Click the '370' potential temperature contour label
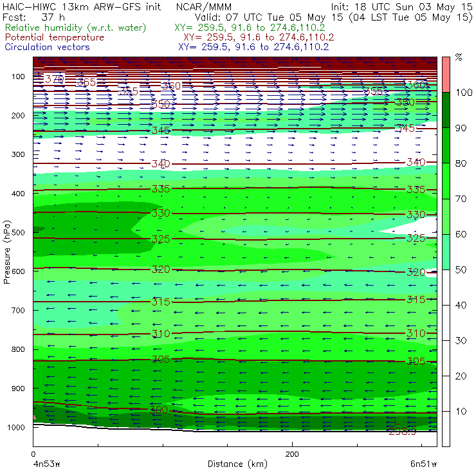Viewport: 476px width, 476px height. [55, 79]
